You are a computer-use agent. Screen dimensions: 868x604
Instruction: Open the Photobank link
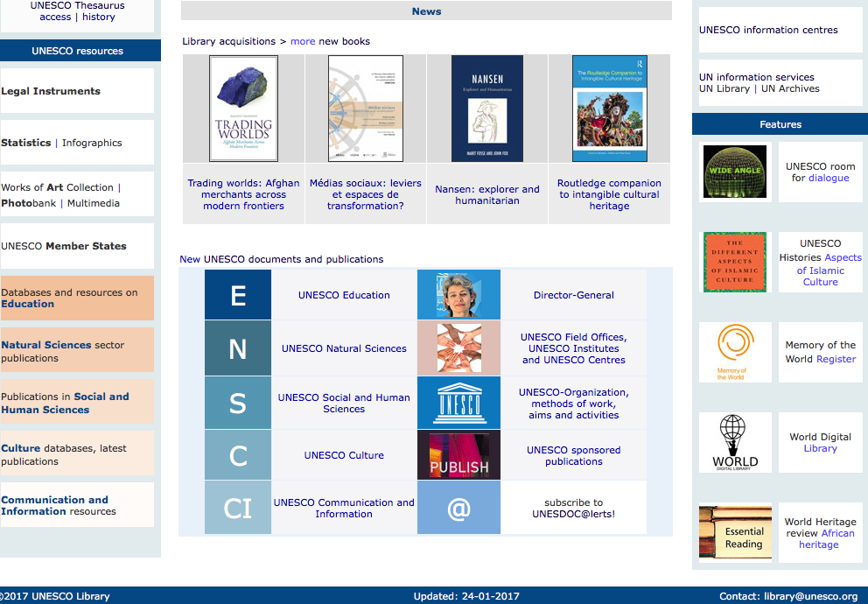pos(29,203)
